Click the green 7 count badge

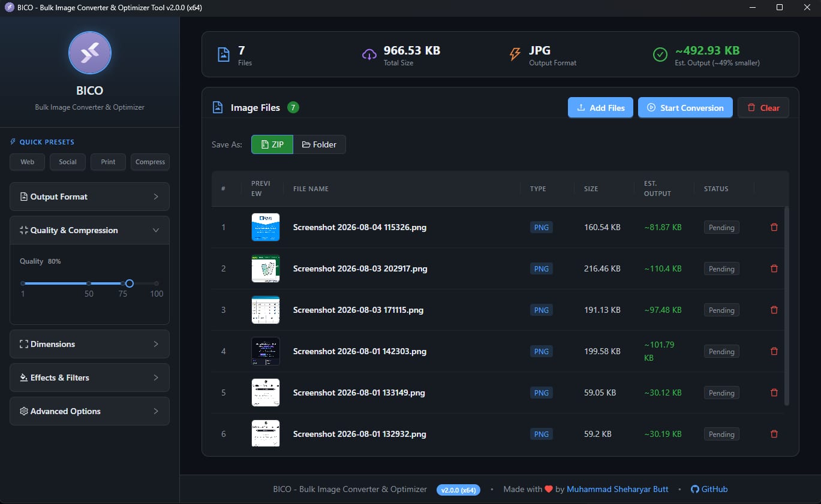293,107
